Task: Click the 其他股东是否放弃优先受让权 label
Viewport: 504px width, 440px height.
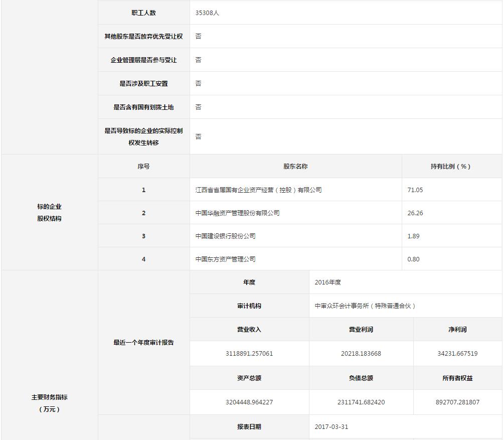Action: click(143, 37)
